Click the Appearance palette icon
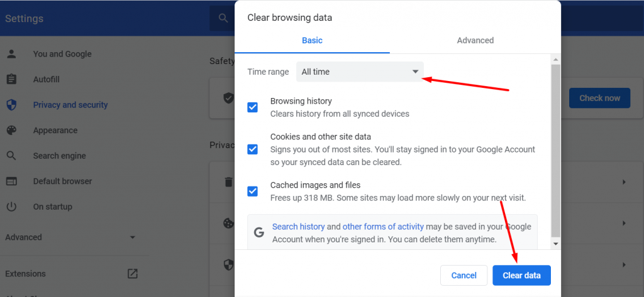Image resolution: width=644 pixels, height=297 pixels. click(11, 131)
